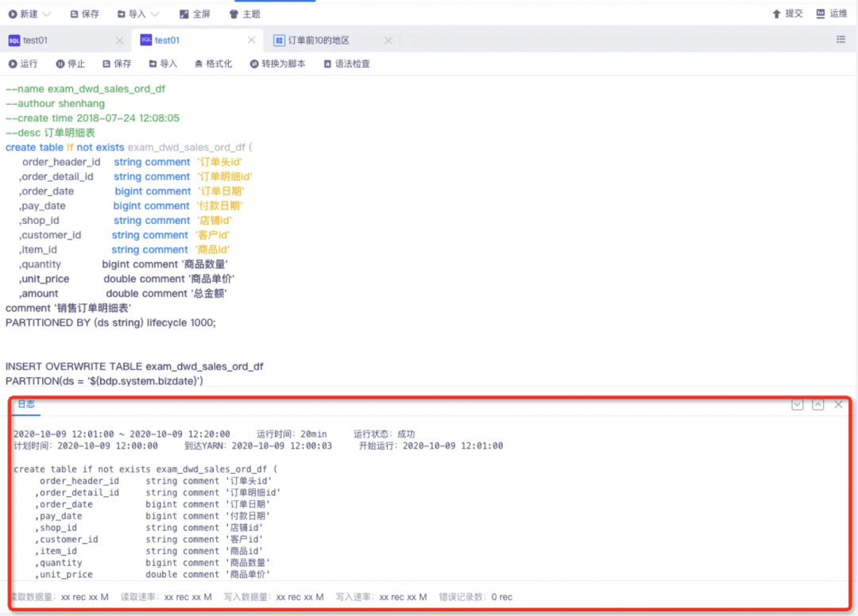Click the '--desc 订单明细表' comment line

click(50, 133)
